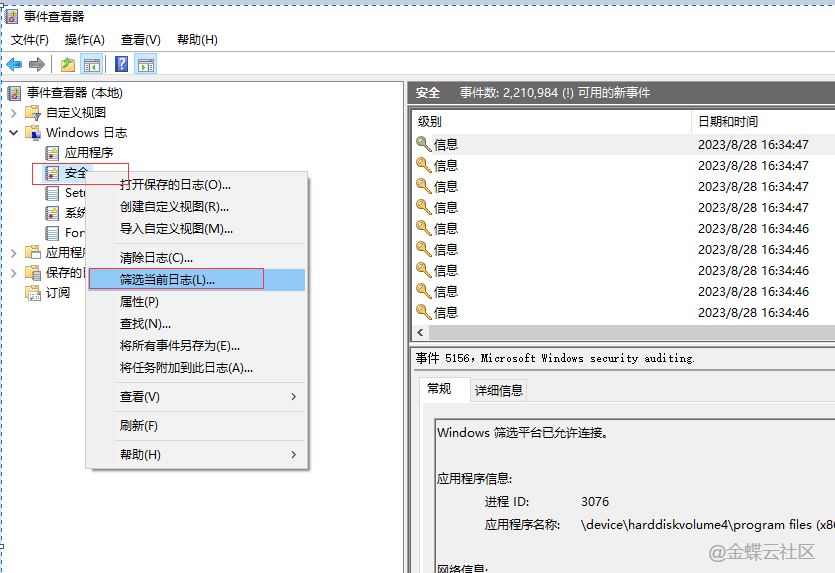Choose 筛选当前日志(L)... from context menu
This screenshot has width=835, height=573.
167,280
